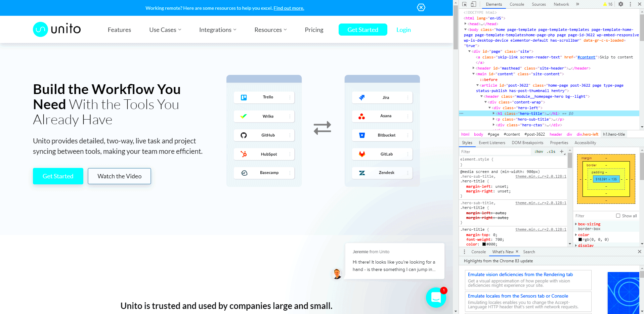Click the Wrike checkmark icon
Image resolution: width=644 pixels, height=314 pixels.
coord(244,116)
